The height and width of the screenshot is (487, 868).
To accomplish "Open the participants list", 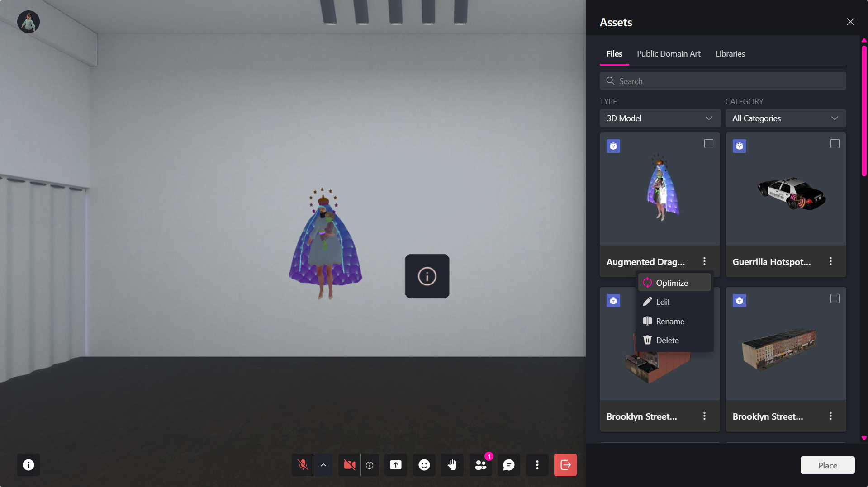I will pos(480,465).
